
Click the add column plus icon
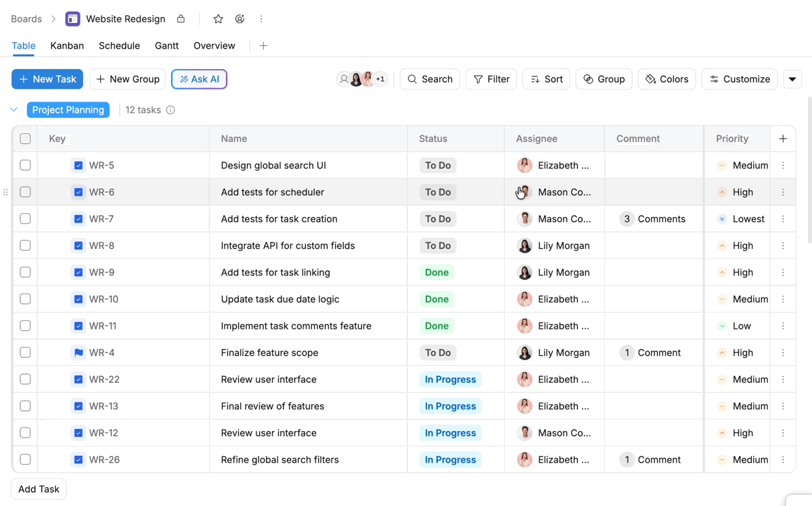click(x=783, y=139)
